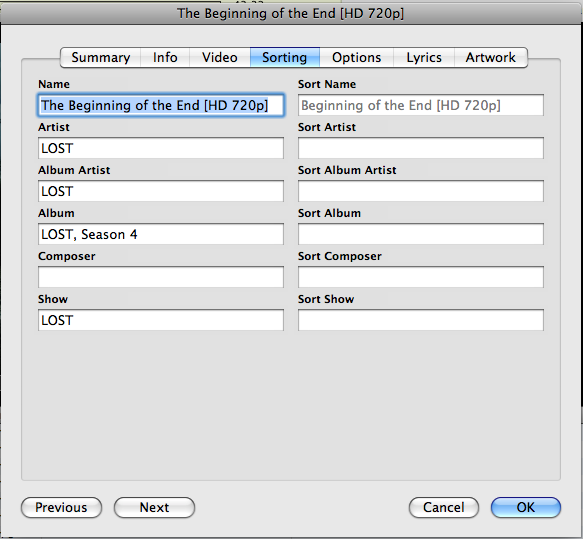This screenshot has width=583, height=539.
Task: Open the Artwork tab
Action: (x=491, y=58)
